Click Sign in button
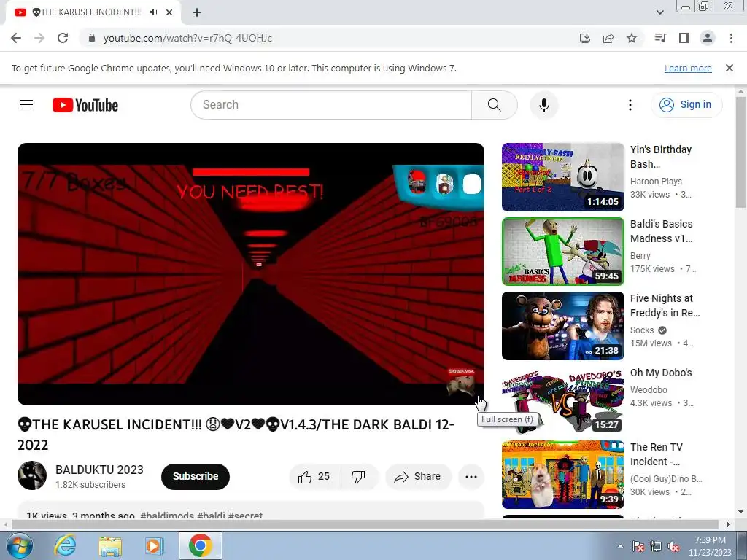 tap(686, 105)
